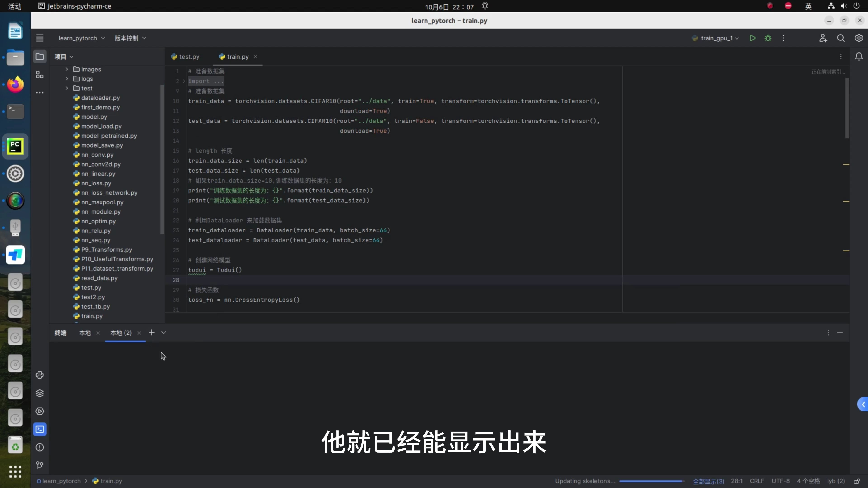Select the first 本地 terminal tab
This screenshot has width=868, height=488.
[x=85, y=333]
